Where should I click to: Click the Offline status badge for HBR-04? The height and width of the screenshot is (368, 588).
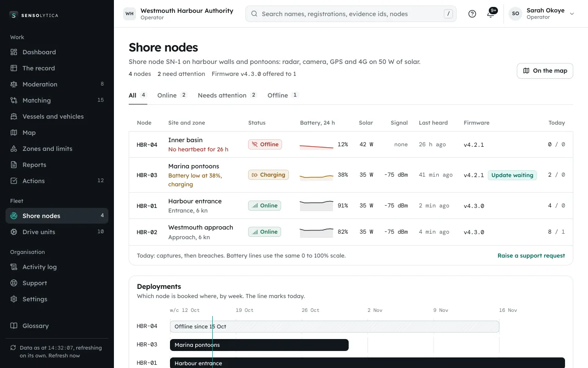point(265,144)
